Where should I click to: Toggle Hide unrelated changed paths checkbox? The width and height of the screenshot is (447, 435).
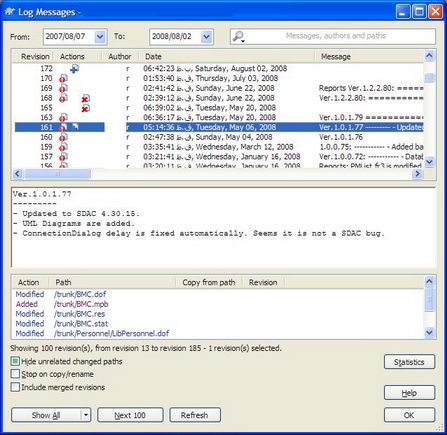pos(15,361)
